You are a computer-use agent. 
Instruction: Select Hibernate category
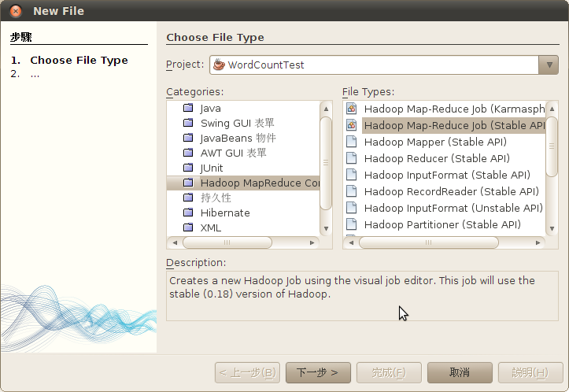click(x=243, y=213)
